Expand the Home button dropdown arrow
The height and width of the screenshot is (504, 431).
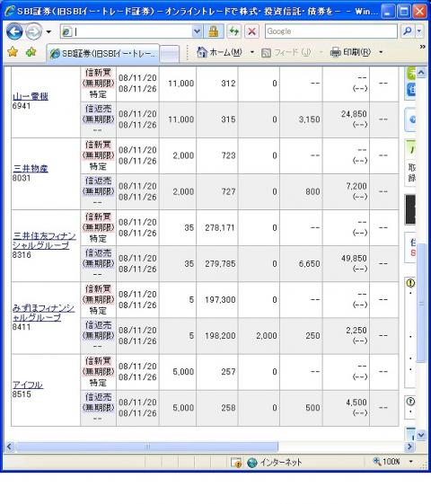(252, 52)
